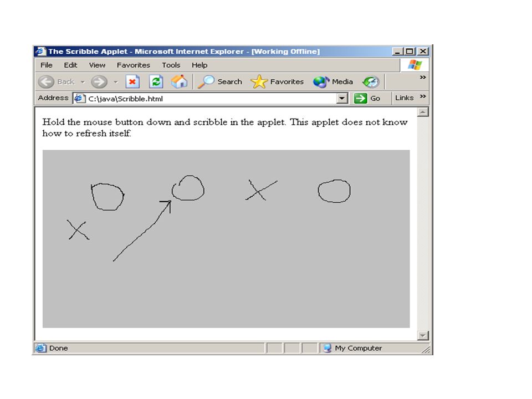Maximize the Internet Explorer window
The image size is (532, 399).
click(410, 51)
